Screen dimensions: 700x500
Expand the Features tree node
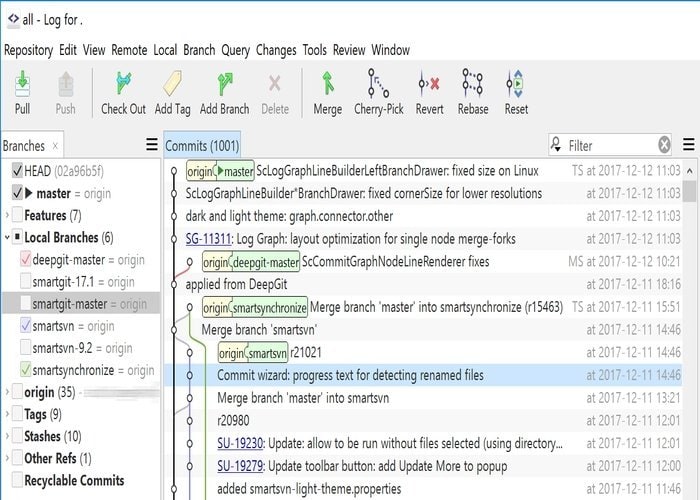[7, 215]
